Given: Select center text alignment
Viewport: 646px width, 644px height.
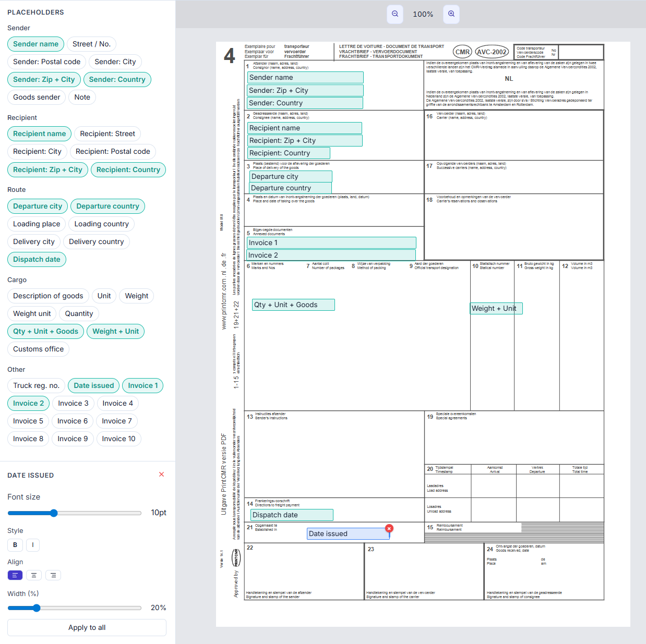Looking at the screenshot, I should tap(33, 575).
